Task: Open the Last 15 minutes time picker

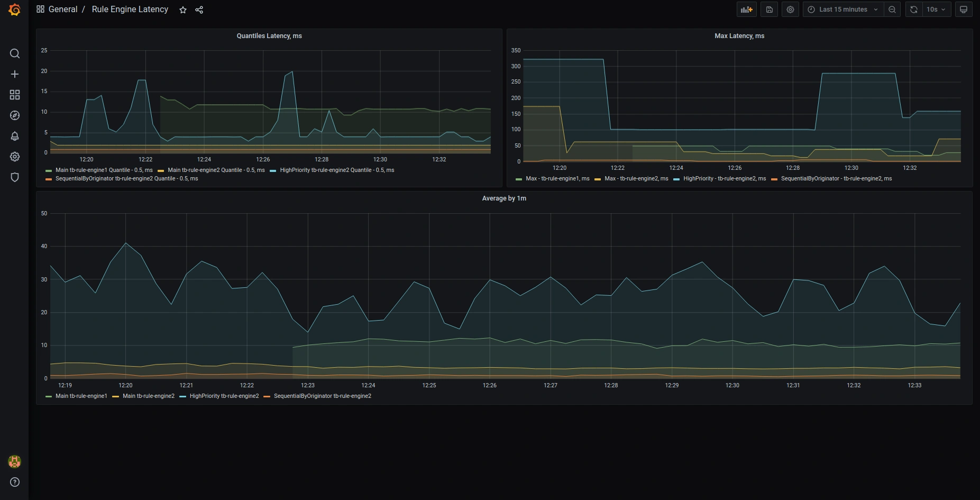Action: pos(842,10)
